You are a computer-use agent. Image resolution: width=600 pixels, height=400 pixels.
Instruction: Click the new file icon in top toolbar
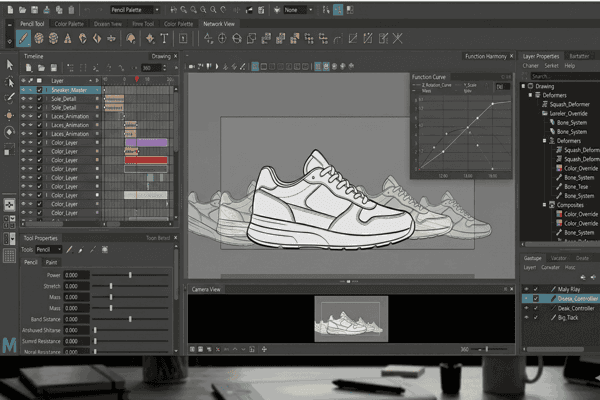10,10
